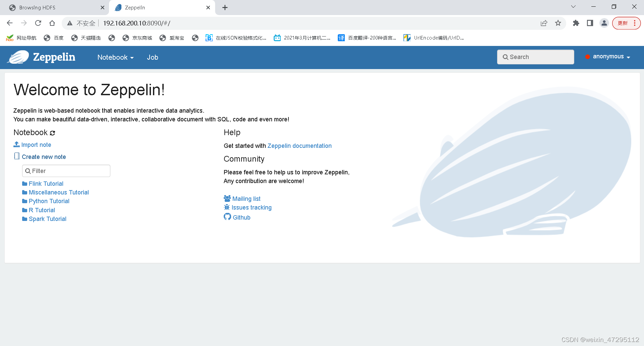Bookmark this page with the star icon
Image resolution: width=644 pixels, height=346 pixels.
[x=558, y=23]
